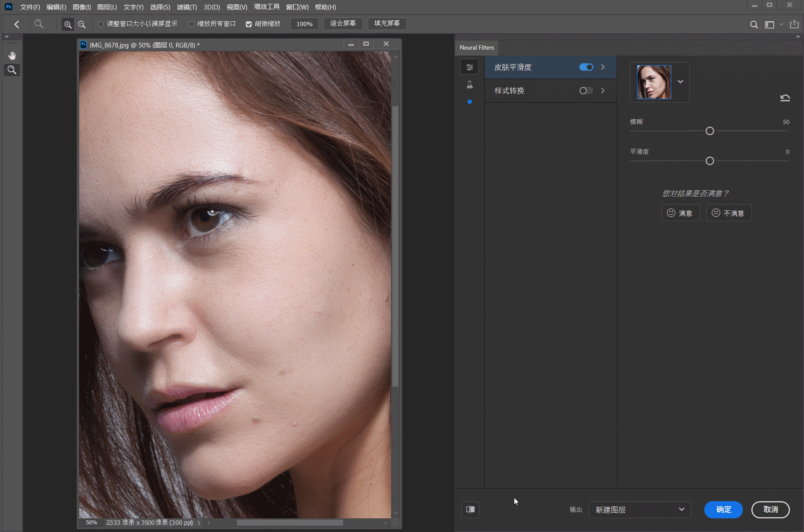804x532 pixels.
Task: Click the 模糊 slider handle
Action: click(x=710, y=131)
